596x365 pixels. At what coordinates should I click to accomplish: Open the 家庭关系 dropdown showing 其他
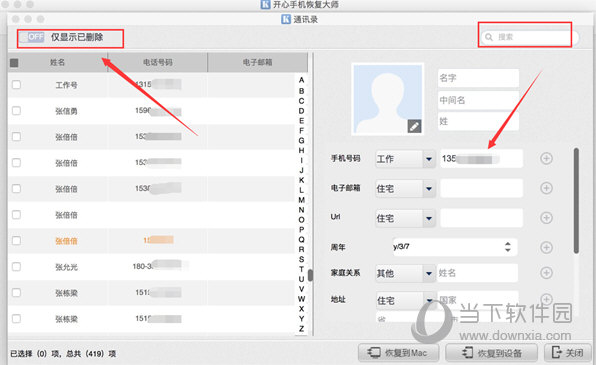click(405, 273)
